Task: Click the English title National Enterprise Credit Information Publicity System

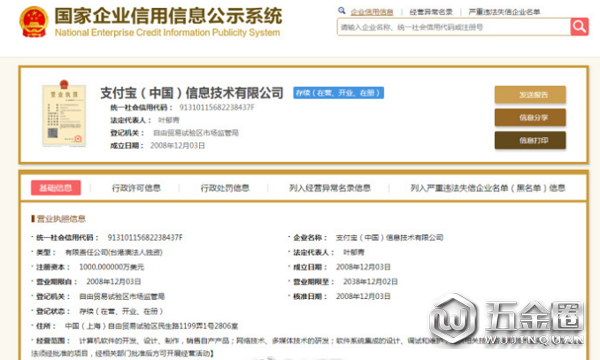Action: (168, 33)
